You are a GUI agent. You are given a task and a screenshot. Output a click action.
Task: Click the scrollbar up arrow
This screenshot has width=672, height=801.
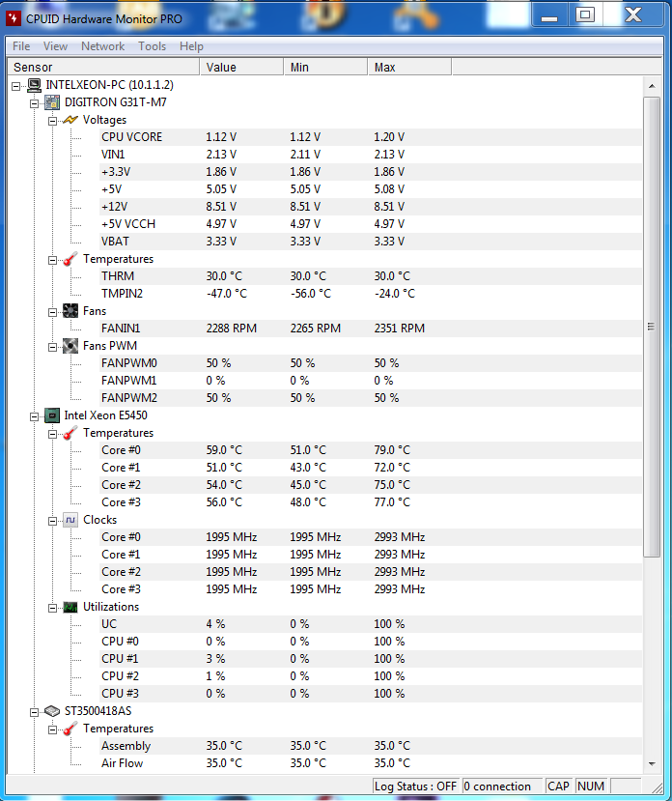[x=652, y=86]
